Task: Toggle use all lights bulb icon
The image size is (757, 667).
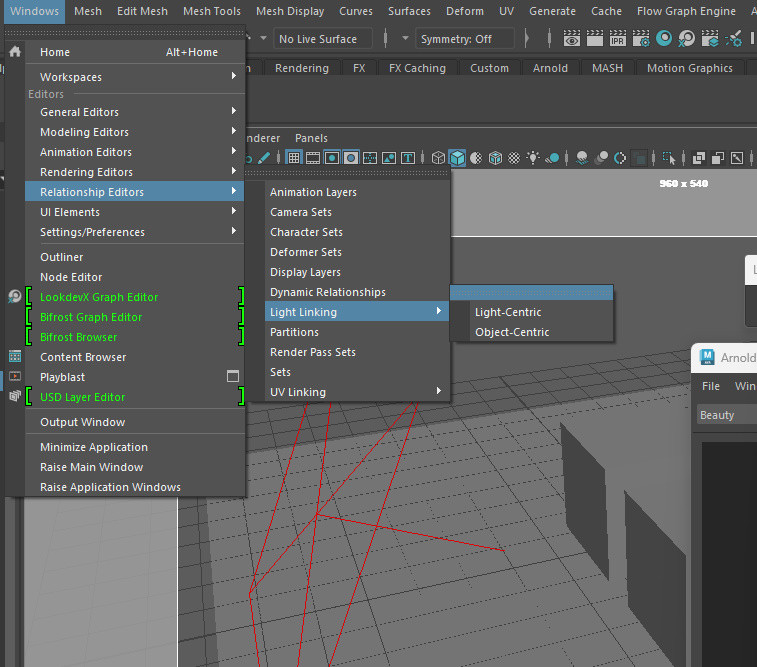Action: (533, 158)
